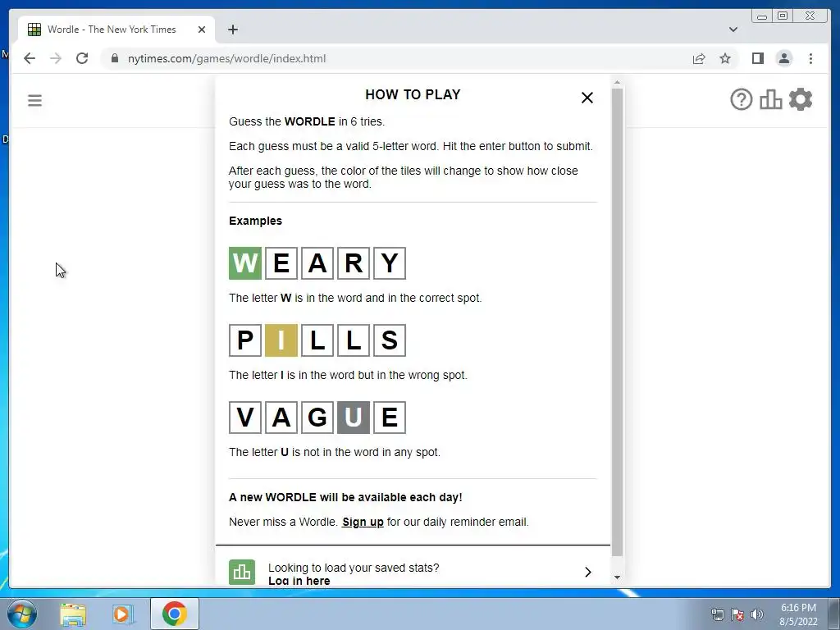Share this page via share icon
Screen dimensions: 840x630
[x=699, y=58]
